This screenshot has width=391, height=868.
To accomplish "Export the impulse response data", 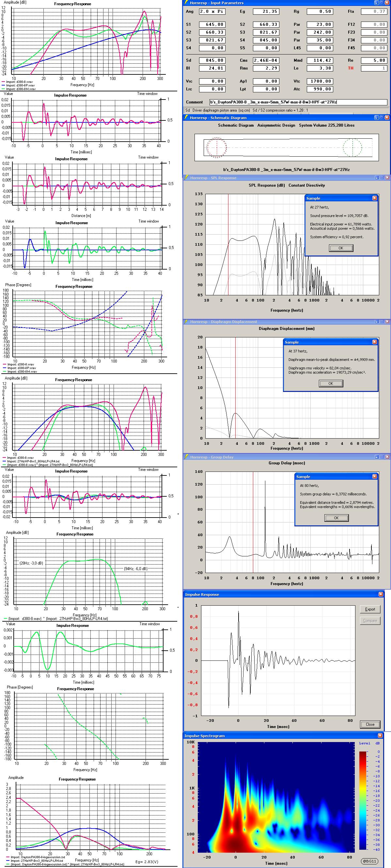I will click(370, 609).
